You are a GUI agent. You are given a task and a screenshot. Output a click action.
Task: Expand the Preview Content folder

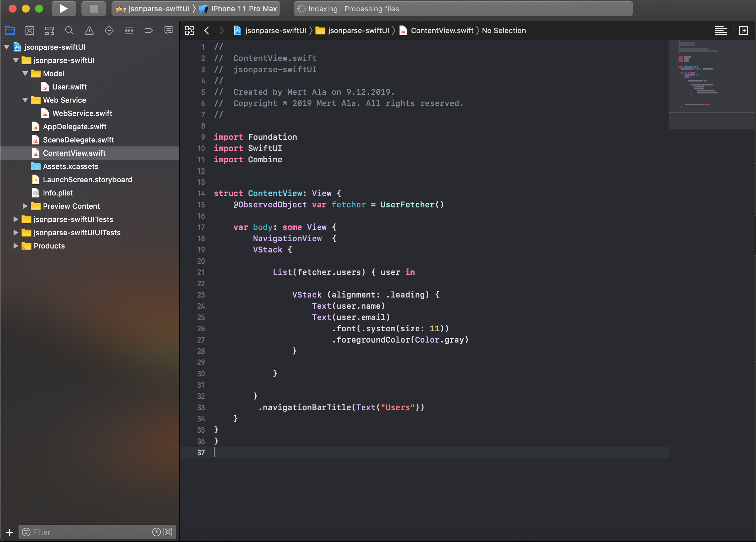[25, 206]
